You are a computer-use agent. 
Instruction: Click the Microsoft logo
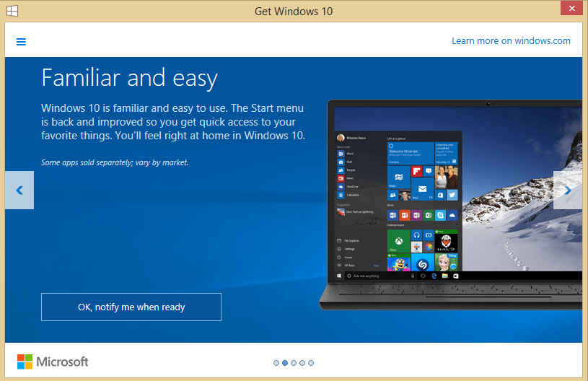pyautogui.click(x=53, y=362)
